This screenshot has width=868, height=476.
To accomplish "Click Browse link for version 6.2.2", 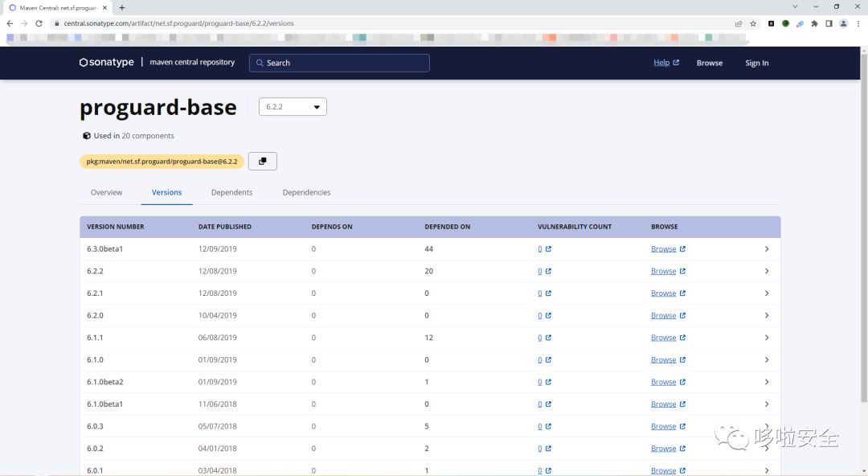I will [x=663, y=271].
